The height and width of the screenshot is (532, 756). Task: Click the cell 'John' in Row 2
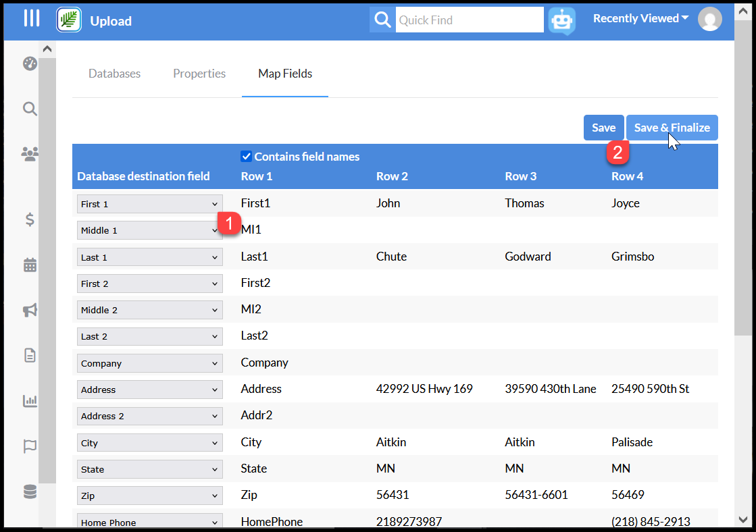[x=388, y=203]
